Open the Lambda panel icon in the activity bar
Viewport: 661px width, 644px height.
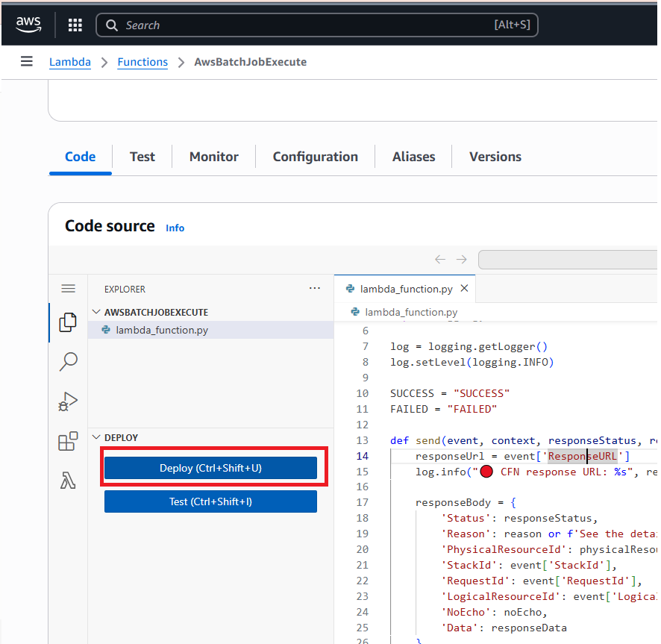[x=68, y=481]
